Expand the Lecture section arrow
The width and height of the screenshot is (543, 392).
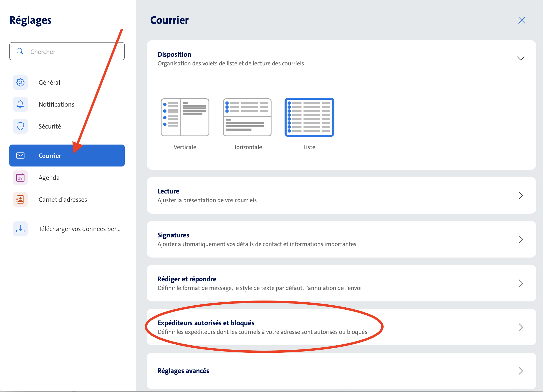[521, 195]
